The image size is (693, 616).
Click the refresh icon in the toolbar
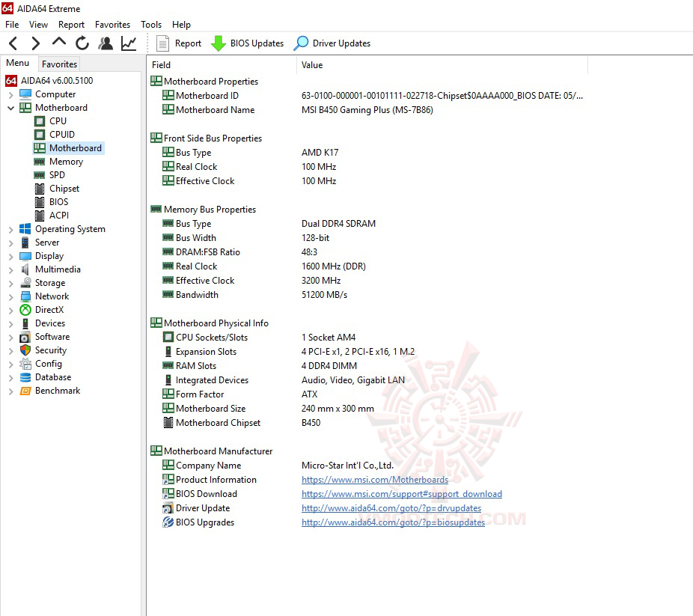click(x=82, y=43)
